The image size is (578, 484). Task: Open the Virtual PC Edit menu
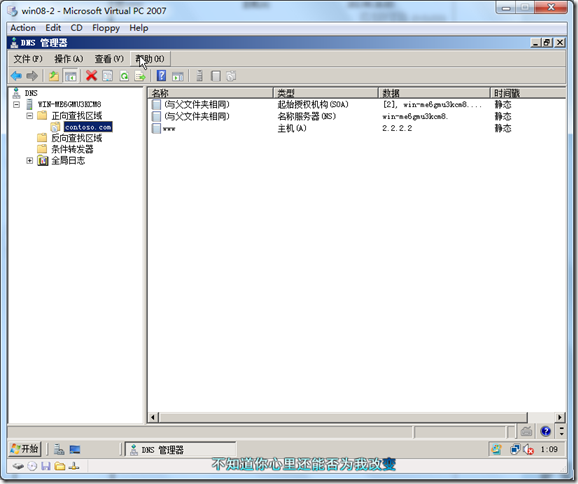(x=53, y=28)
